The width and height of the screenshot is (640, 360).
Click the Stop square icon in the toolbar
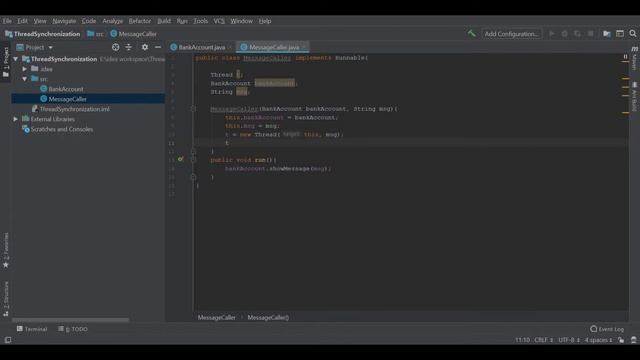pyautogui.click(x=590, y=34)
